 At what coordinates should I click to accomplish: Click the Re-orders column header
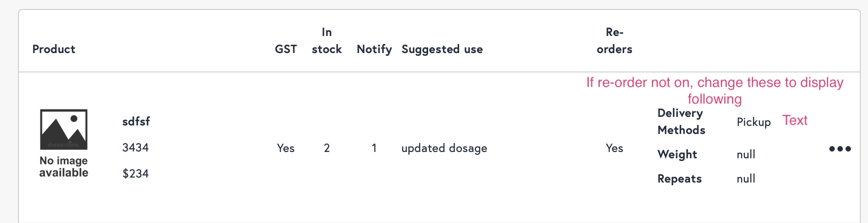coord(614,41)
